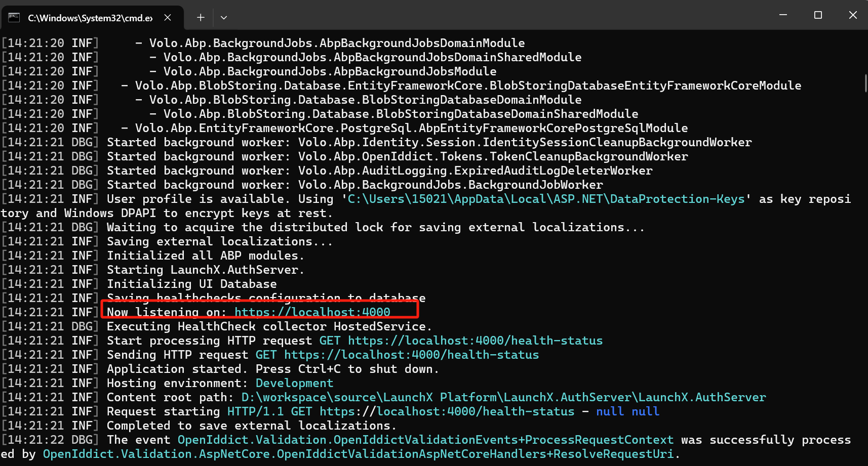Click 'Saving external localizations...' log line
868x466 pixels.
click(219, 241)
